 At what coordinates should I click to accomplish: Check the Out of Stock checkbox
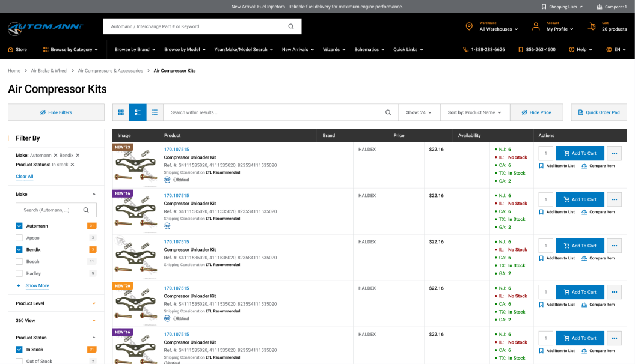19,361
